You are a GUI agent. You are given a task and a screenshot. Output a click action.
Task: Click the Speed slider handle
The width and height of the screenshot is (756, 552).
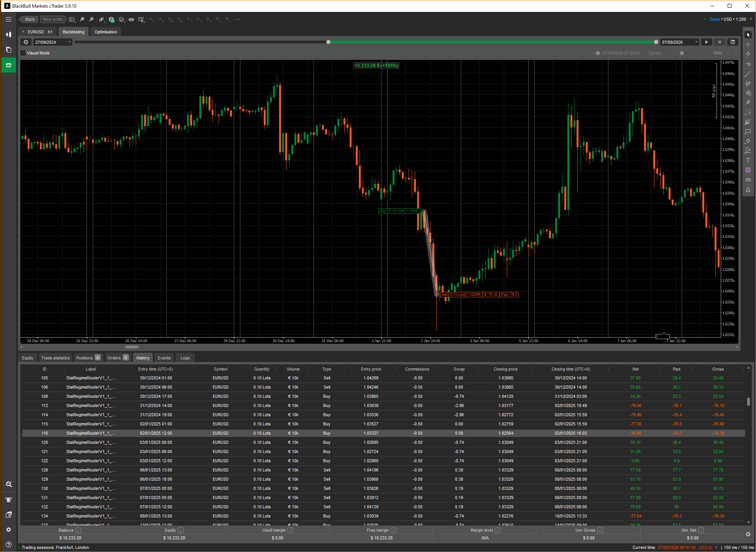[682, 53]
